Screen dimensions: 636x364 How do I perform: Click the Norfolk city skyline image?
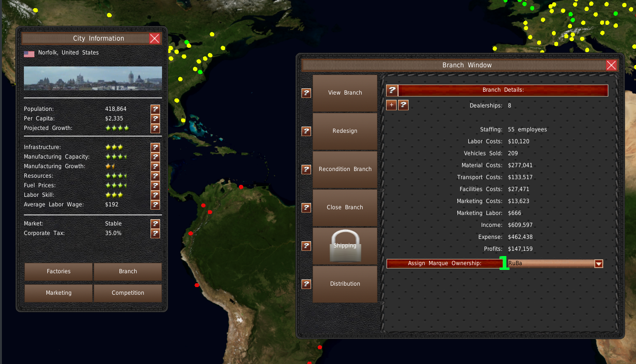point(93,78)
